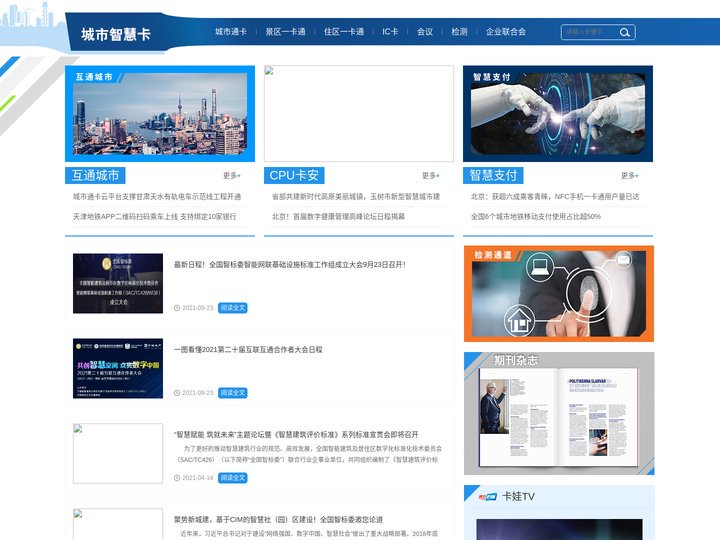Viewport: 720px width, 540px height.
Task: Open the broken image above CPU卡安
Action: 359,113
